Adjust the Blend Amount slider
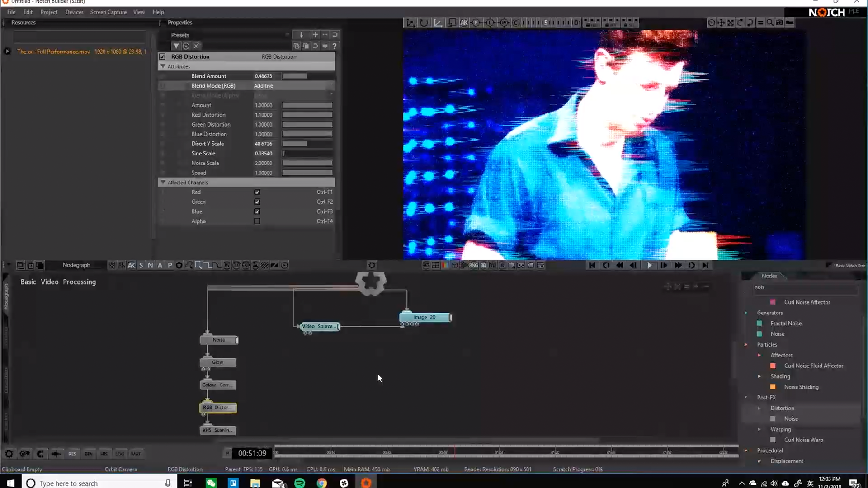The width and height of the screenshot is (868, 488). pos(307,76)
